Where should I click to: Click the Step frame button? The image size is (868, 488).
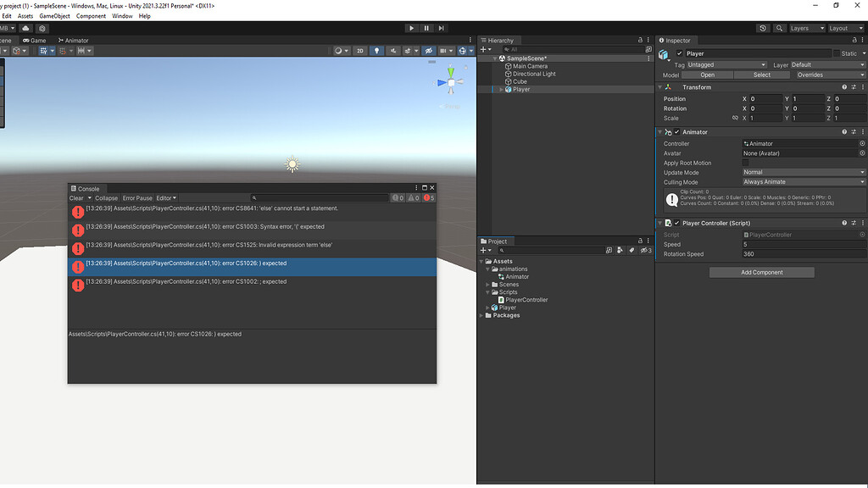point(441,28)
